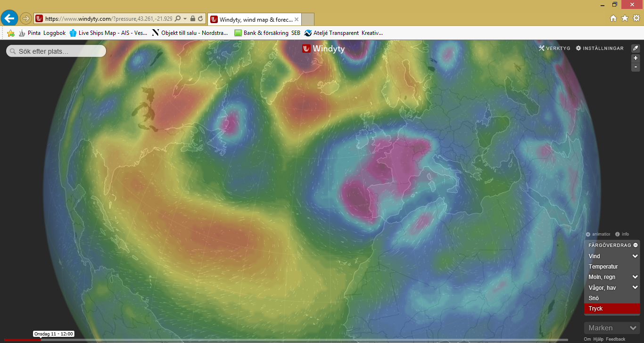The height and width of the screenshot is (343, 644).
Task: Collapse the Färgöverdrag panel with minus icon
Action: 636,245
